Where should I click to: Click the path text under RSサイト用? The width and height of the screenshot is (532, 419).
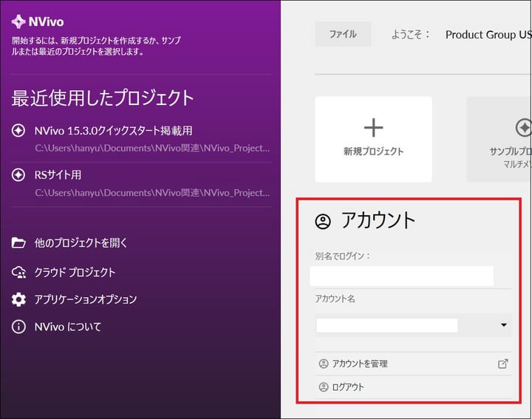click(152, 193)
